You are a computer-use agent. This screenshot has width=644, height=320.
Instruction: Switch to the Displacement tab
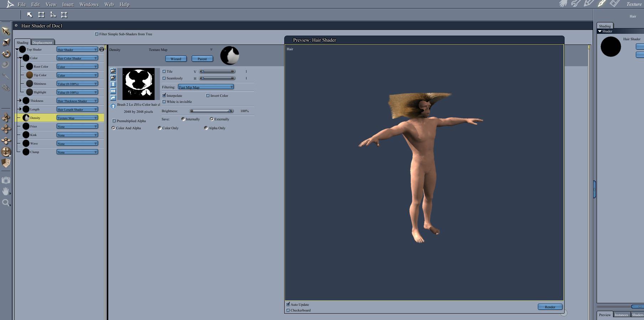(42, 42)
